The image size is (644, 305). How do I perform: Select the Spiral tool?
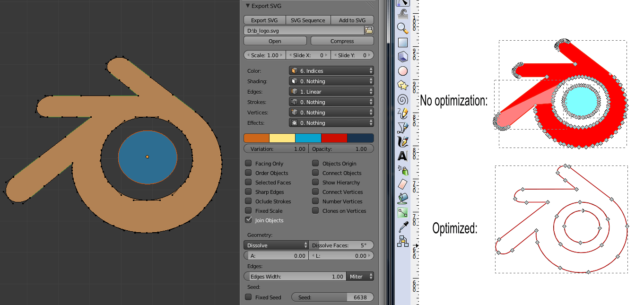pos(402,99)
